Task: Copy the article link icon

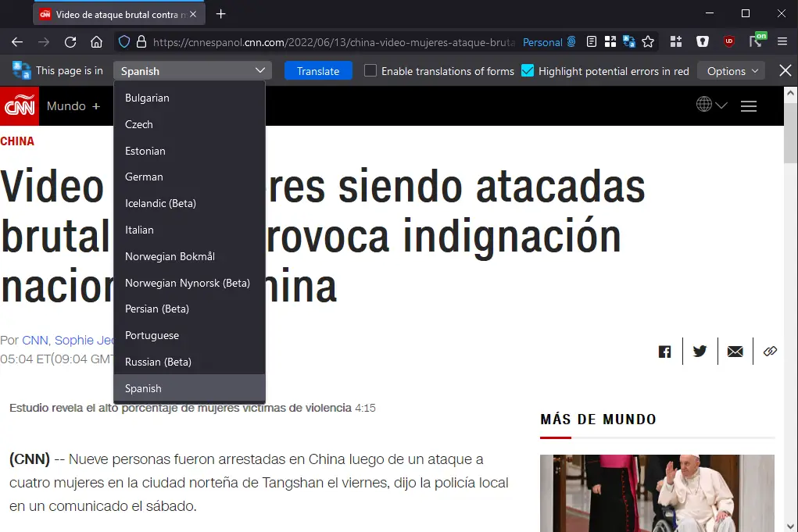Action: point(770,351)
